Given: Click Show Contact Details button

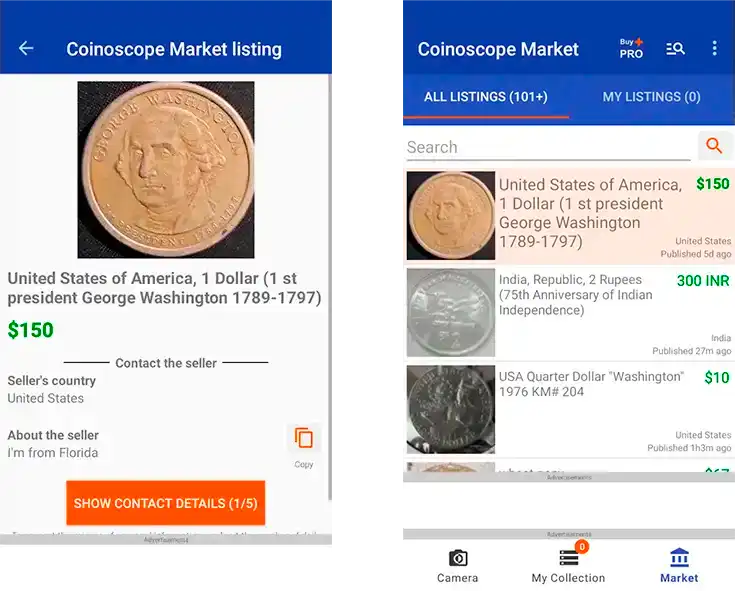Looking at the screenshot, I should 165,503.
